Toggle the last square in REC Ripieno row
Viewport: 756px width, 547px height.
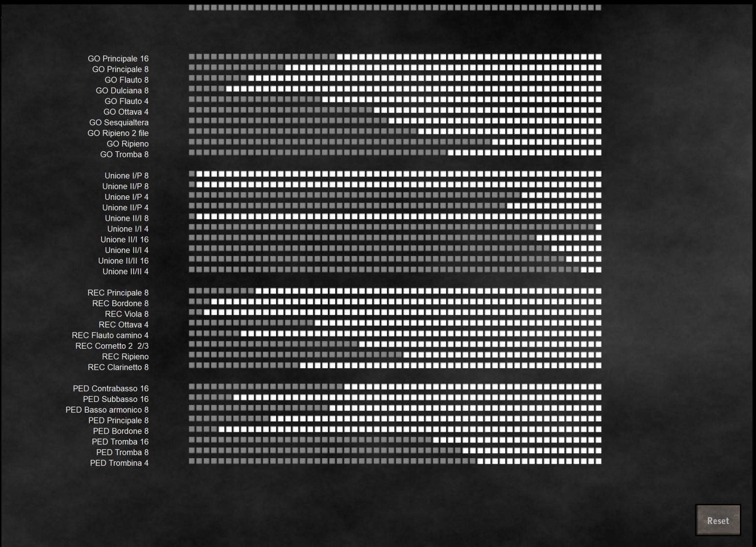click(x=599, y=355)
